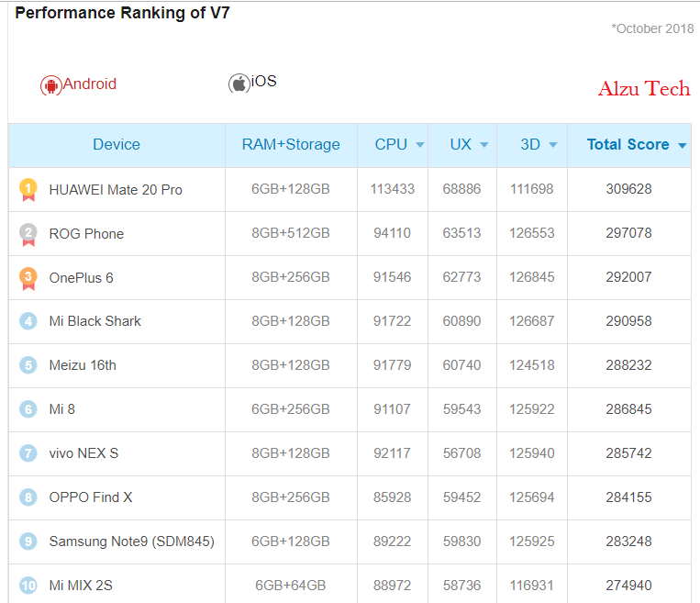Image resolution: width=700 pixels, height=603 pixels.
Task: Click the rank 7 badge icon
Action: (x=28, y=453)
